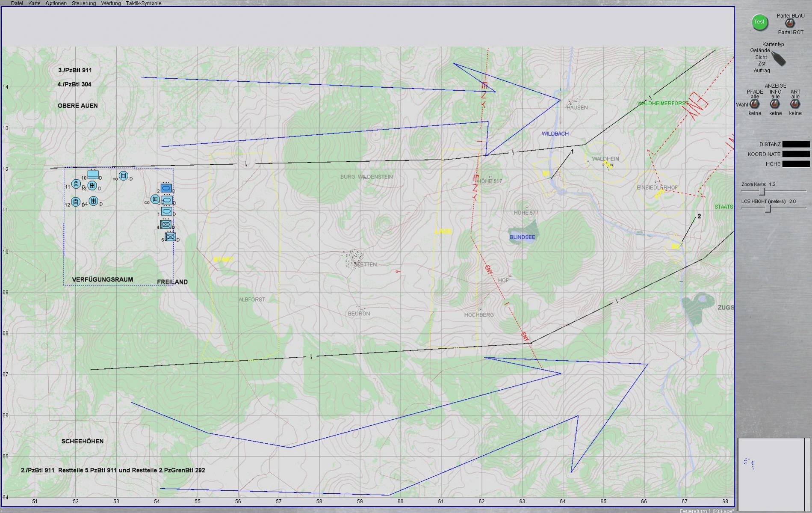
Task: Open the Taktik-Symbole menu
Action: pyautogui.click(x=143, y=3)
